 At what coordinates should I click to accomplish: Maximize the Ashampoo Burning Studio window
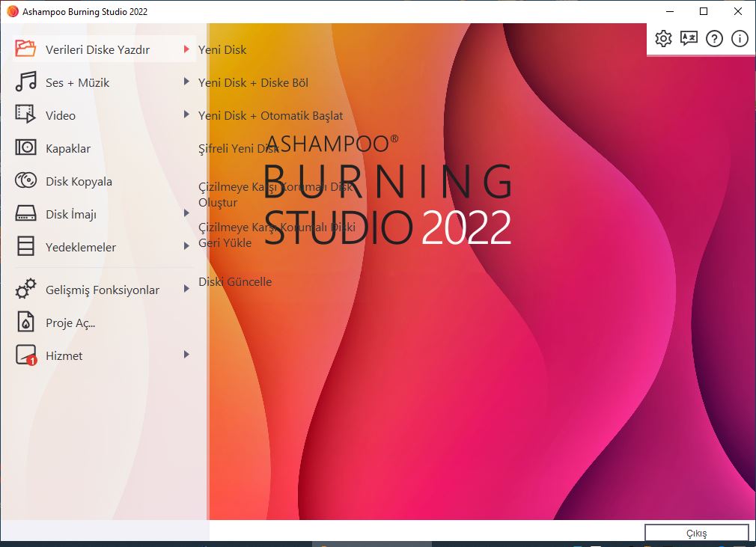pos(704,11)
